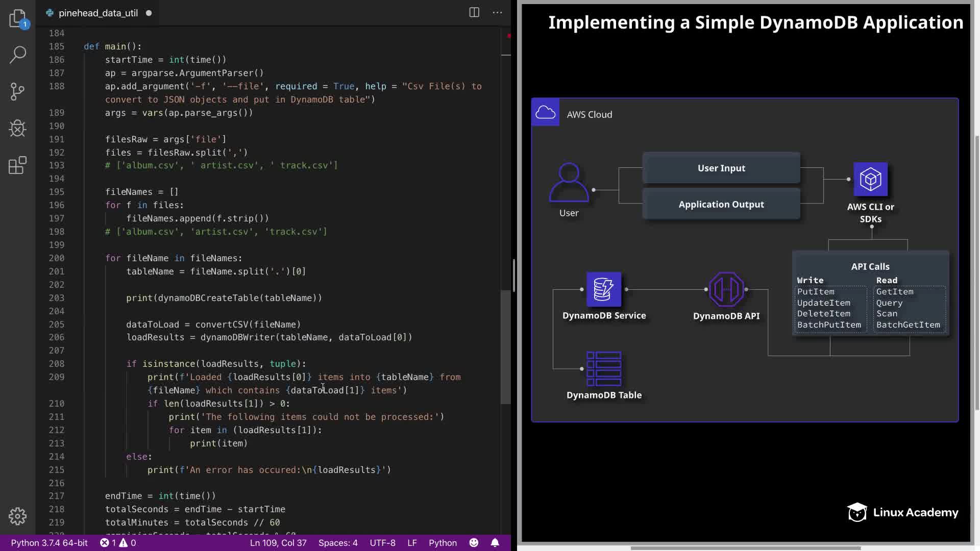Open the Extensions icon
Viewport: 980px width, 551px height.
coord(18,165)
